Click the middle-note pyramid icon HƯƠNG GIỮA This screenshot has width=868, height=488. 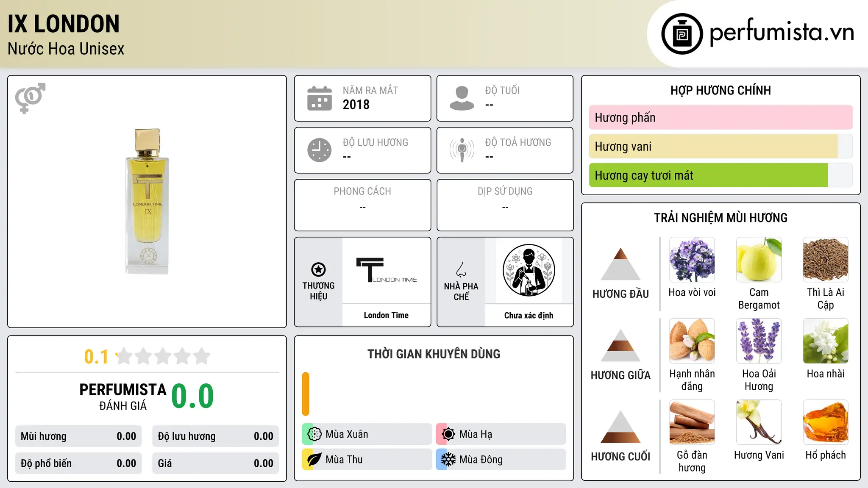pyautogui.click(x=620, y=345)
